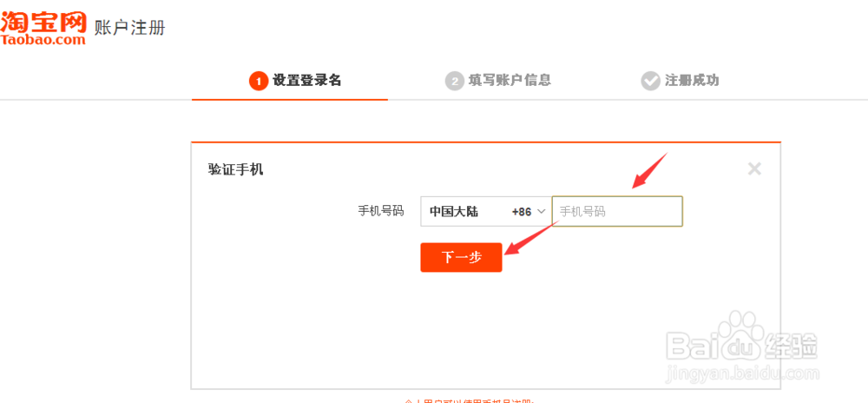Click the 经验 text in the watermark
The image size is (868, 403).
point(794,347)
